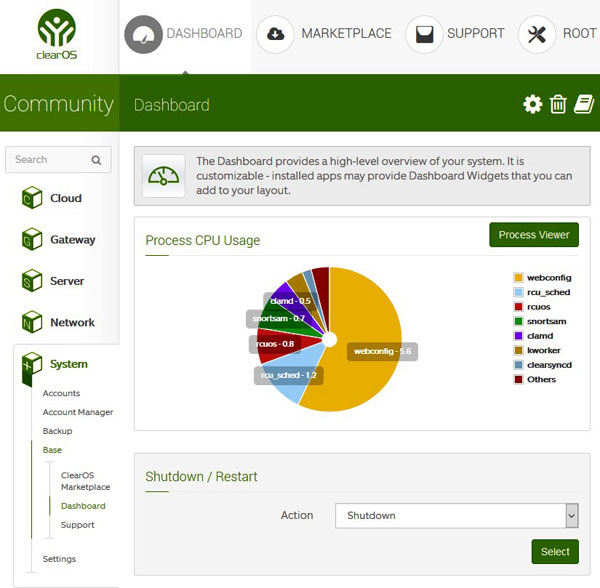Image resolution: width=600 pixels, height=588 pixels.
Task: Open dashboard settings gear icon
Action: pos(533,104)
